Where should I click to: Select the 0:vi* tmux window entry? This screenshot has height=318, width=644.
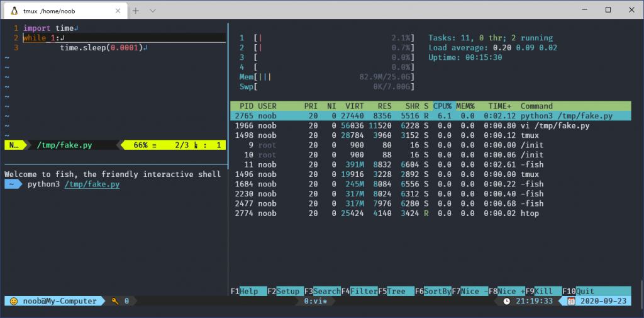[316, 301]
